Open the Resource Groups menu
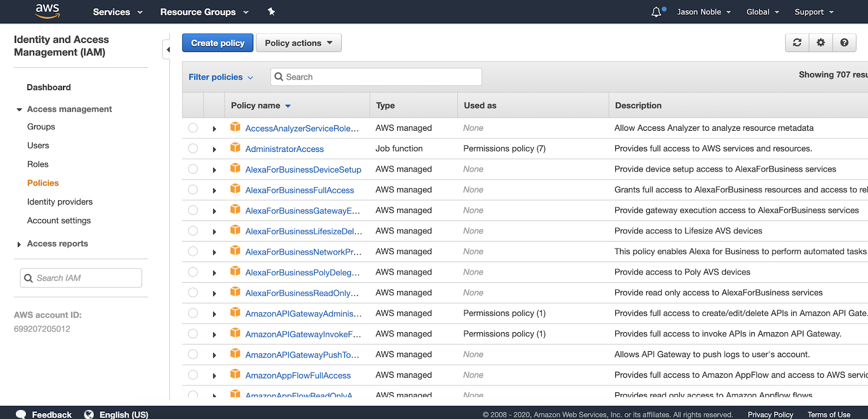 (x=205, y=12)
